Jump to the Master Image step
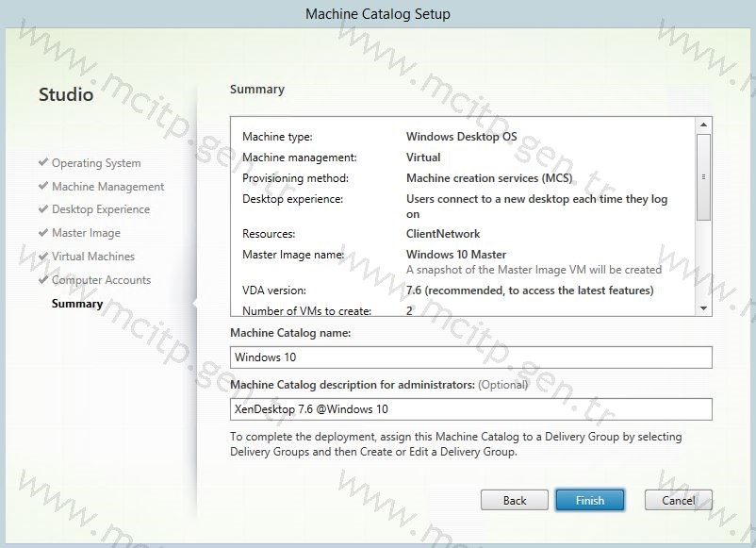 click(x=87, y=233)
